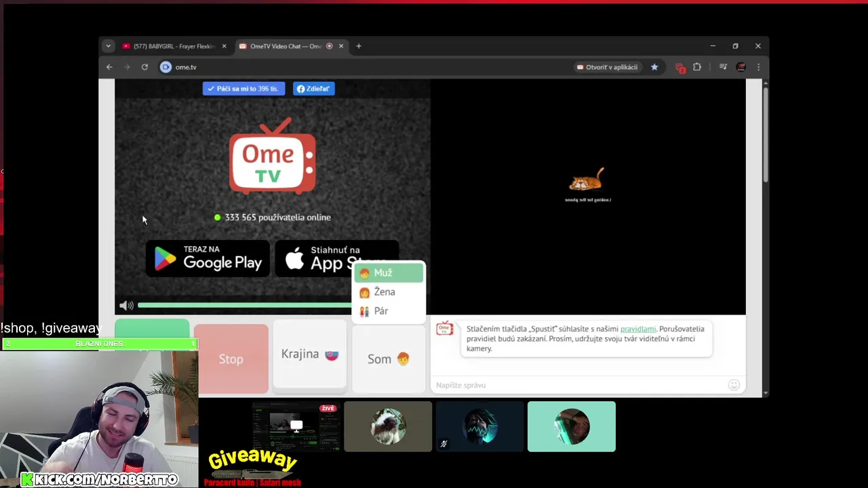The image size is (868, 488).
Task: Click the scrollbar up arrow
Action: point(766,83)
